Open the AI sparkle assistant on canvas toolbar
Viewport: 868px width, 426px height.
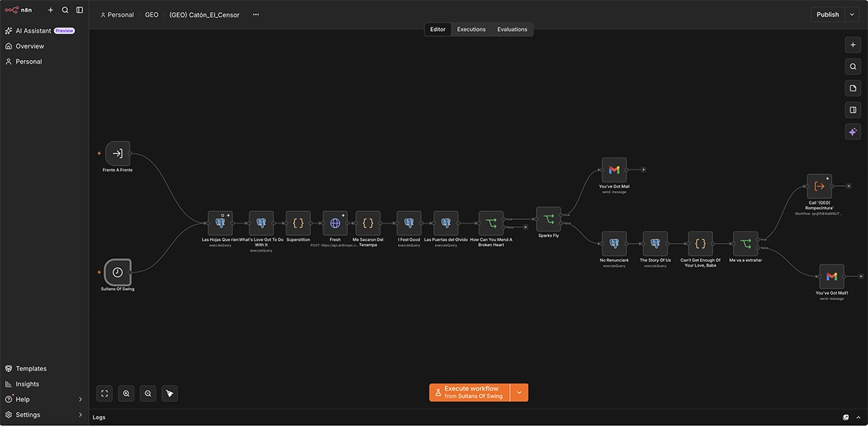(853, 132)
